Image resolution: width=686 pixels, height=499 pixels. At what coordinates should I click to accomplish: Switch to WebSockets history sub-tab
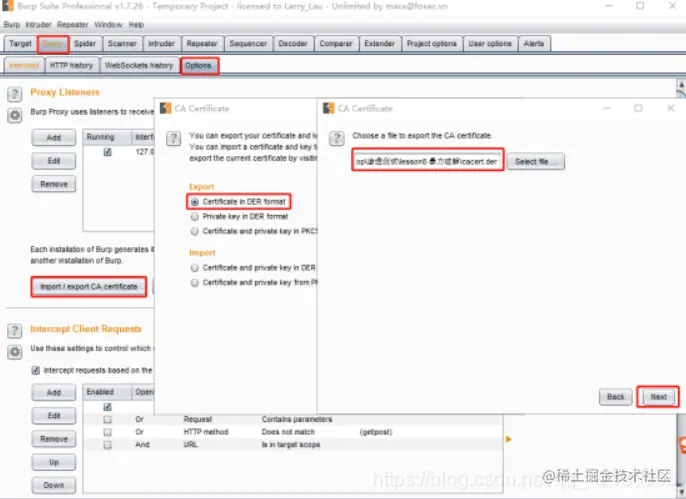click(x=139, y=66)
